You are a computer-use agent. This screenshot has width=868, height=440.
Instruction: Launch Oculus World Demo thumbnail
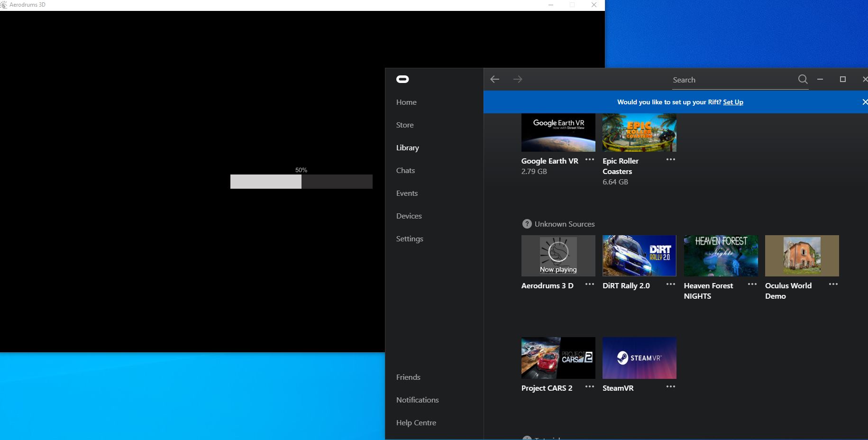point(802,256)
